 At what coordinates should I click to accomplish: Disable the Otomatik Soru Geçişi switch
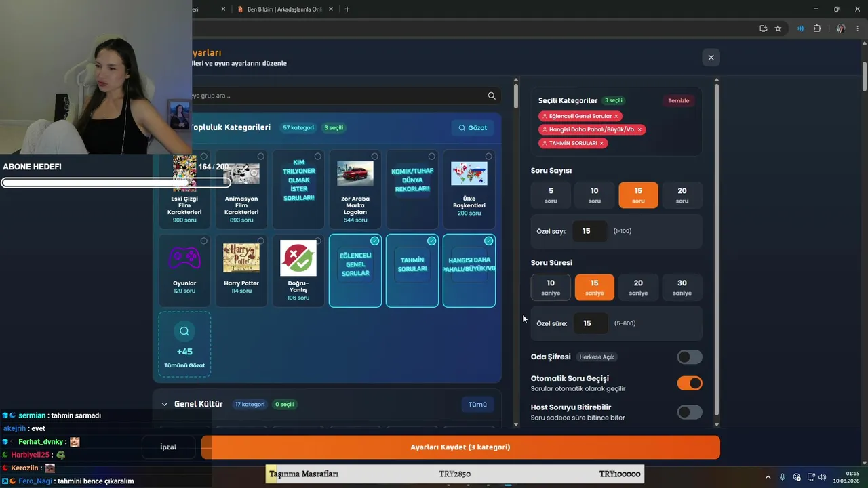(x=690, y=383)
